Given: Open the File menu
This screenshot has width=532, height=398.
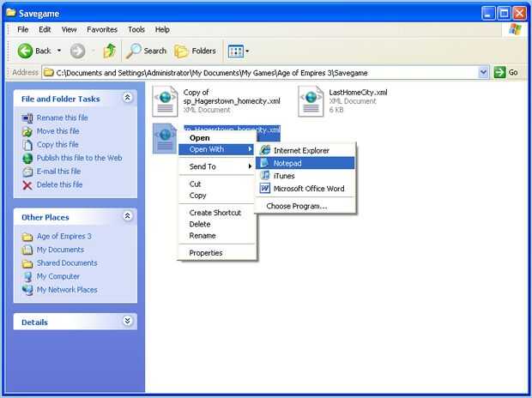Looking at the screenshot, I should 22,29.
